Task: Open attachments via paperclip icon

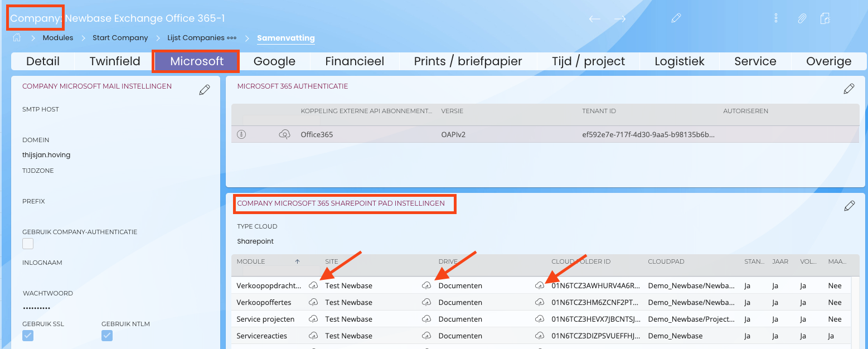Action: click(x=802, y=18)
